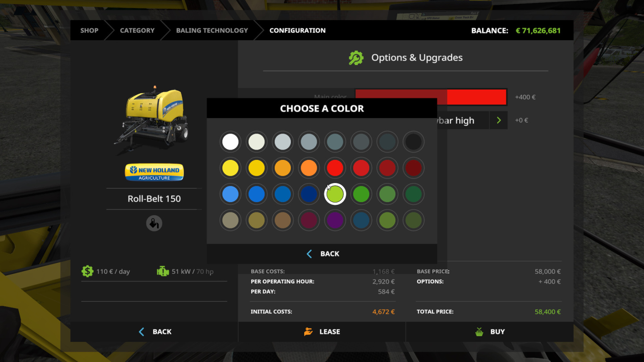Click the green wrench Options & Upgrades icon
This screenshot has height=362, width=644.
(356, 58)
